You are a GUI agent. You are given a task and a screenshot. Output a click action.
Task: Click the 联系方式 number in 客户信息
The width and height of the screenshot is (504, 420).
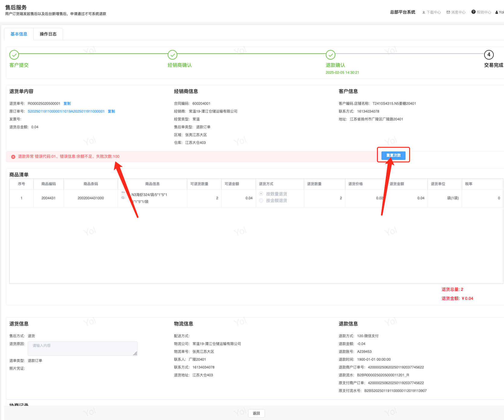coord(368,111)
